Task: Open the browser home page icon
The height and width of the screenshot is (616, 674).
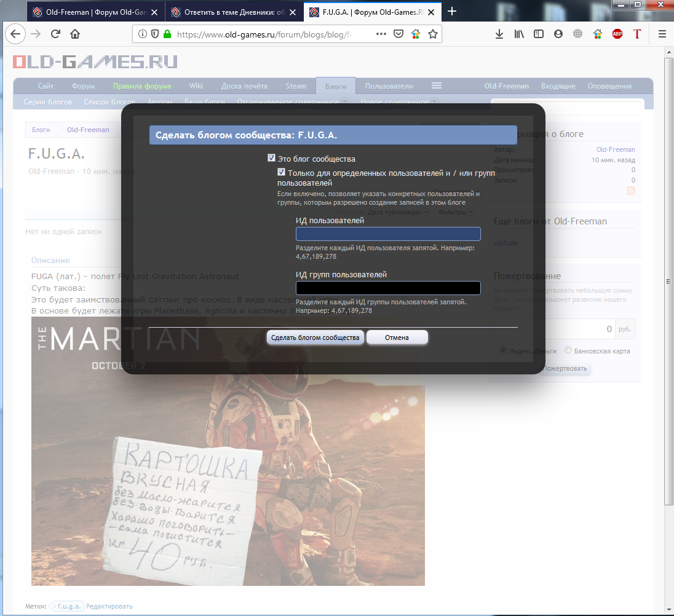Action: click(x=75, y=34)
